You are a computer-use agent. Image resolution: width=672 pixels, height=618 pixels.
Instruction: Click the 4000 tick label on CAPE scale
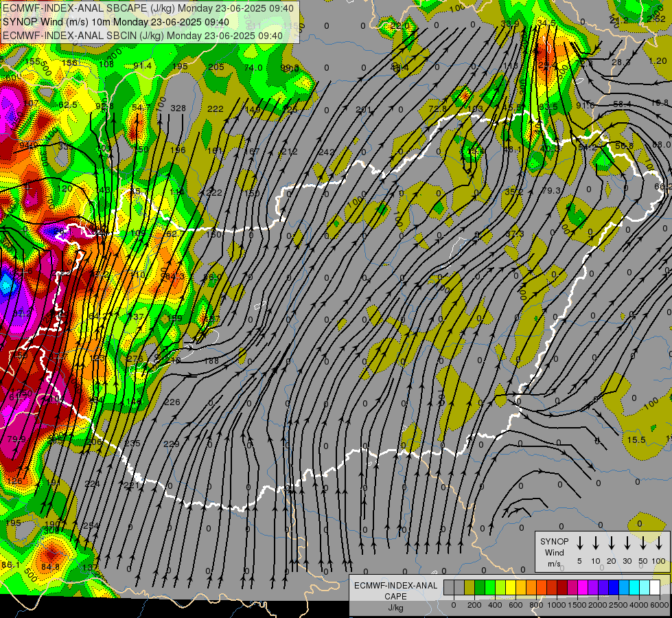pos(639,605)
